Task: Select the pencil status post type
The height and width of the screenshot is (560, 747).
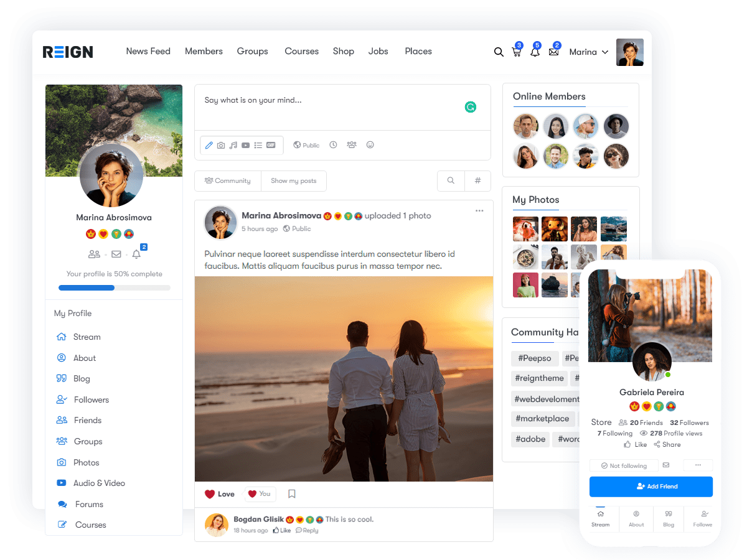Action: (209, 145)
